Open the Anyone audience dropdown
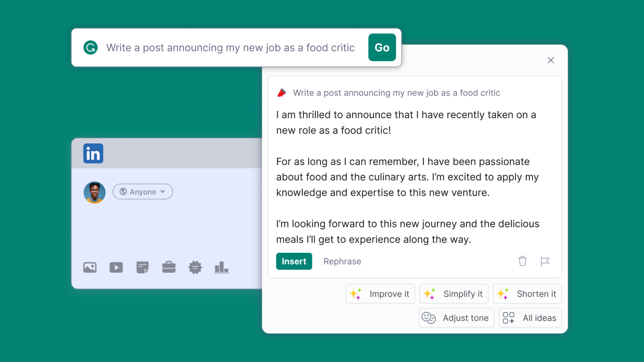 pos(142,191)
